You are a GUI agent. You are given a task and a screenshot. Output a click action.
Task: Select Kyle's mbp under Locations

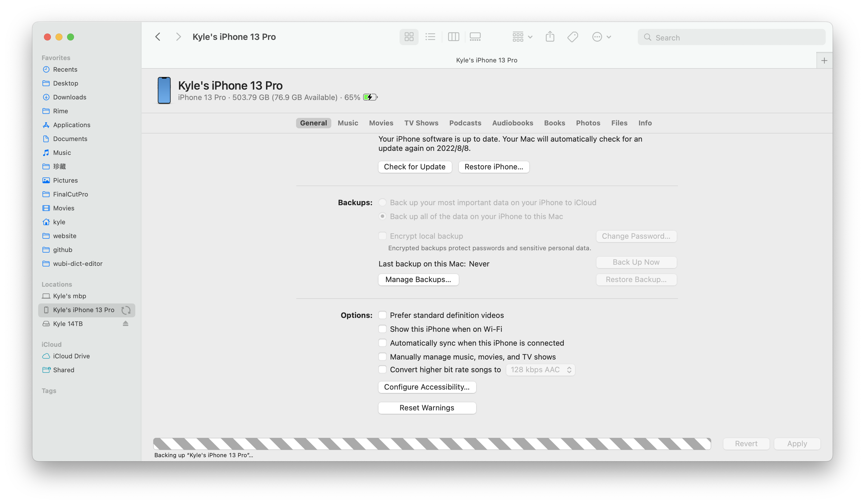(x=87, y=296)
